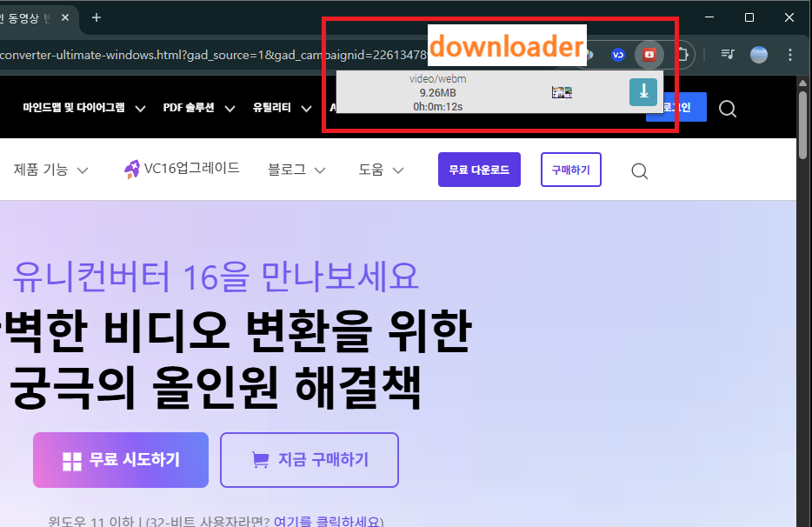Minimize the browser window
The image size is (812, 527).
pos(709,17)
